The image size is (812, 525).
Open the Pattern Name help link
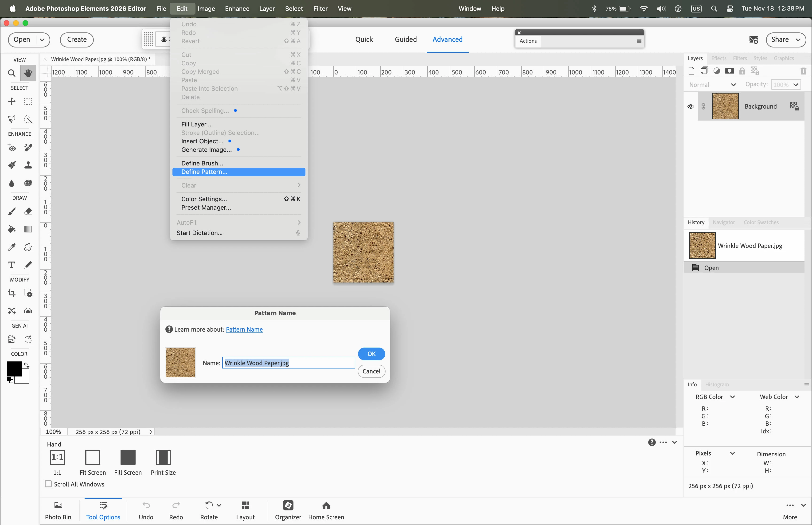pyautogui.click(x=244, y=329)
